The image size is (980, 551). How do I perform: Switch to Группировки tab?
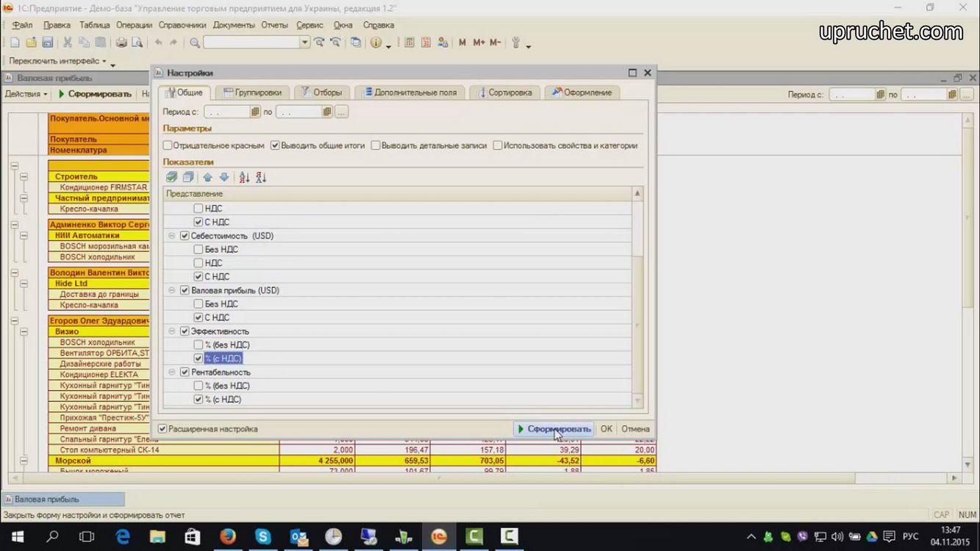[x=252, y=93]
